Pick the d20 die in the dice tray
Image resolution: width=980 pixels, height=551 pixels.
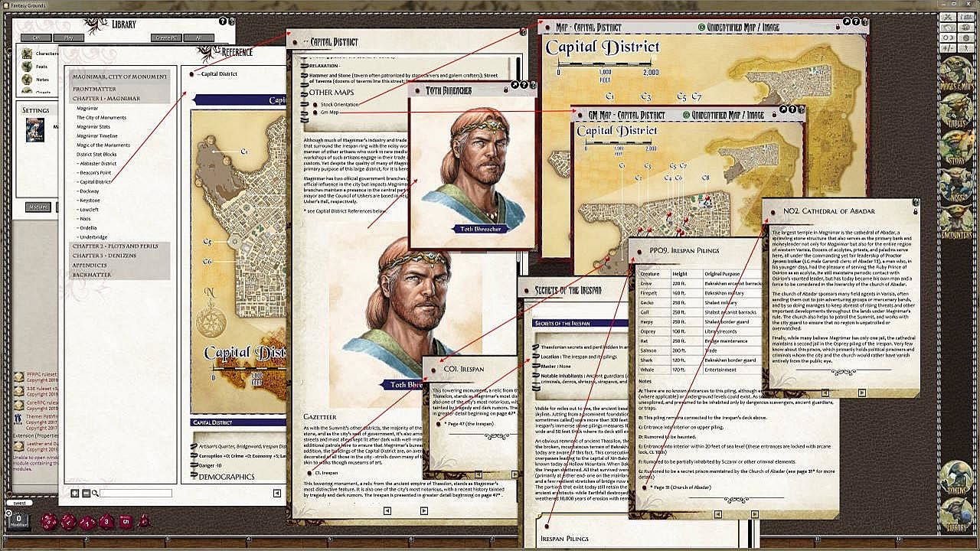[x=49, y=522]
